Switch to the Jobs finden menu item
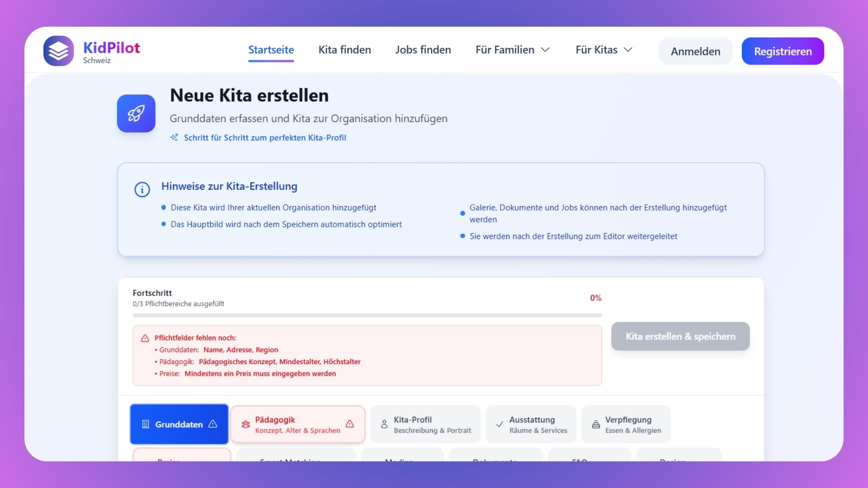This screenshot has height=488, width=868. [423, 50]
